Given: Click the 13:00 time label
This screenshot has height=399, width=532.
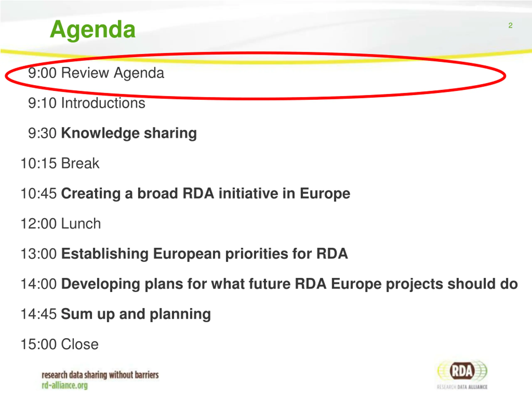Looking at the screenshot, I should tap(39, 254).
